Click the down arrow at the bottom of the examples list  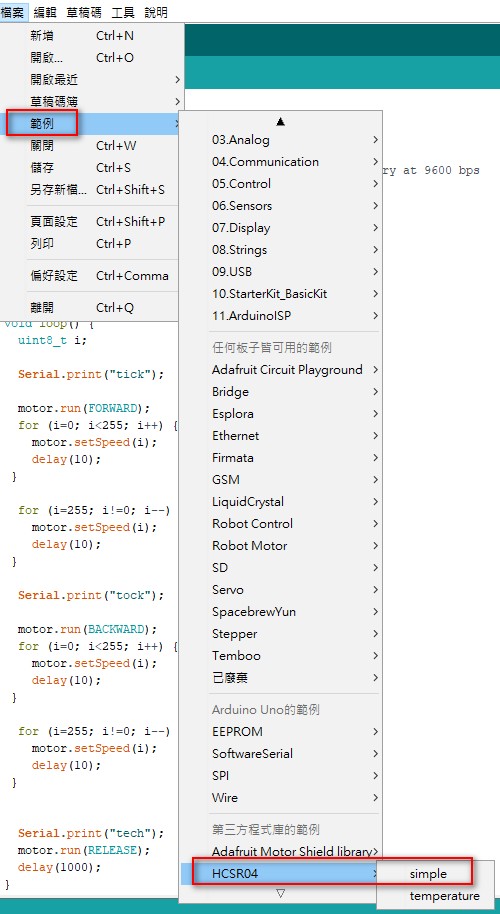[x=280, y=893]
